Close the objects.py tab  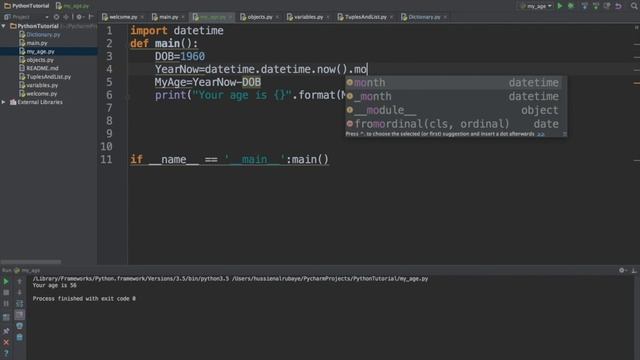pyautogui.click(x=277, y=17)
